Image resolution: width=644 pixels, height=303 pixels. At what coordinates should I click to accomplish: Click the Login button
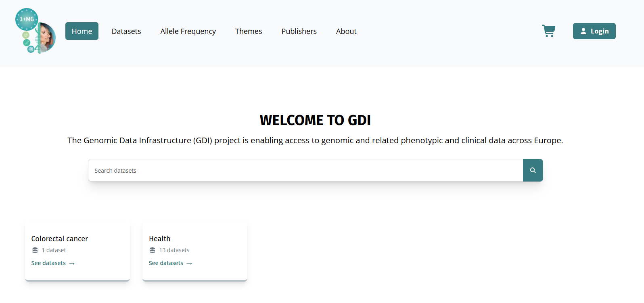[x=594, y=31]
